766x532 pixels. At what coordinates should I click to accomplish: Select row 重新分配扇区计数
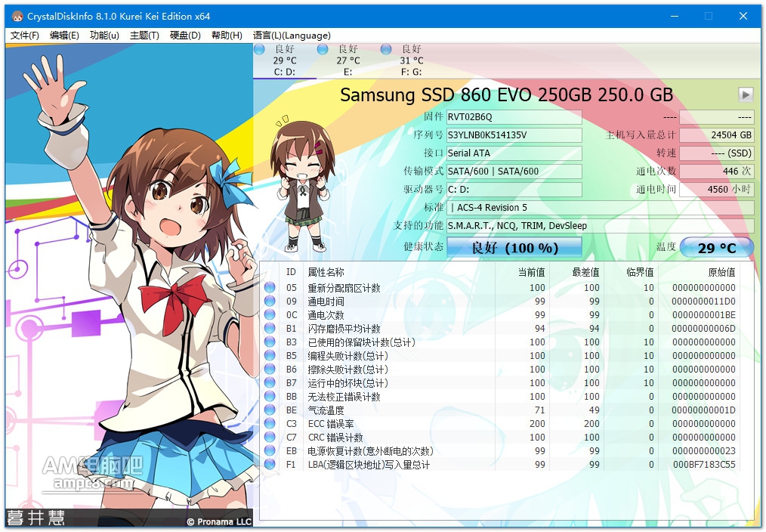(502, 287)
